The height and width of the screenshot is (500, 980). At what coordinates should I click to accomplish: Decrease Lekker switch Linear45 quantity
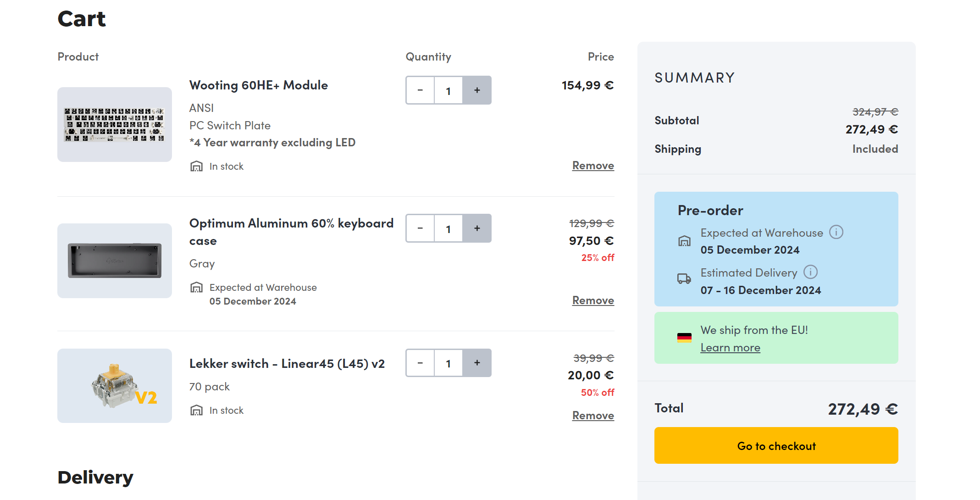(x=420, y=363)
